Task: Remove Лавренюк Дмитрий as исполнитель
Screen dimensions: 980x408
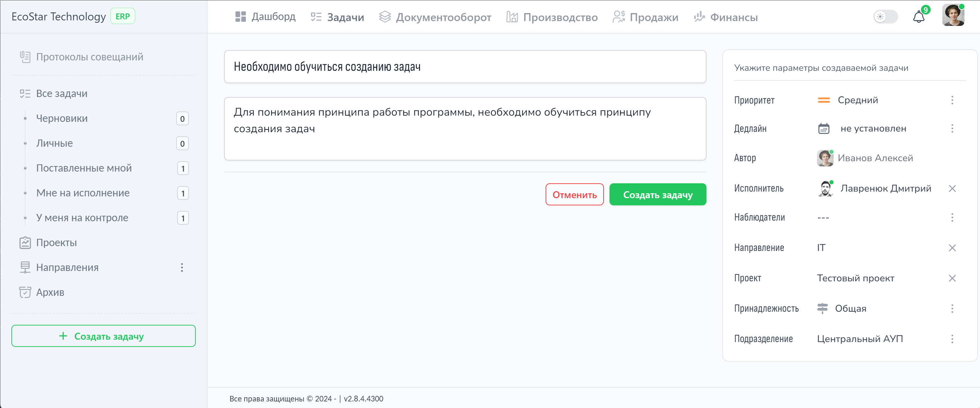Action: [x=953, y=188]
